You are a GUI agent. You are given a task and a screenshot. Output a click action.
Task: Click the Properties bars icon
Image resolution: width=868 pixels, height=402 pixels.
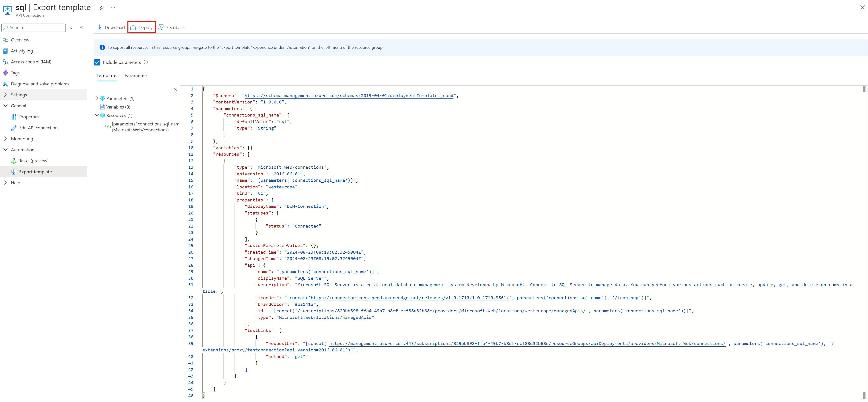pyautogui.click(x=14, y=117)
